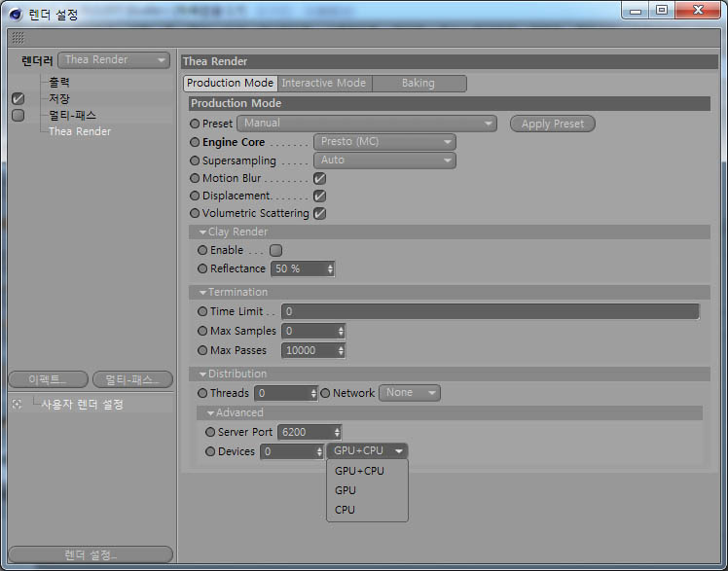The width and height of the screenshot is (728, 571).
Task: Click the Apply Preset button
Action: [553, 124]
